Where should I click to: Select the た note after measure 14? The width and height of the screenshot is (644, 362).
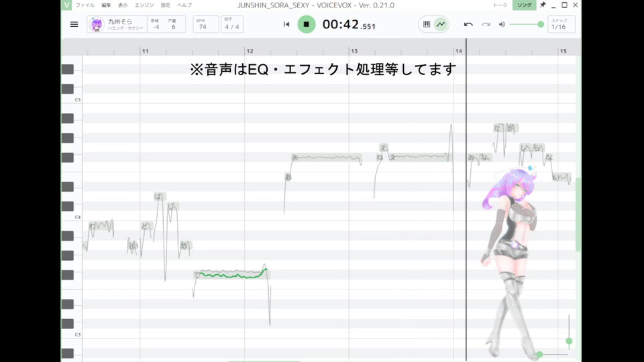(x=499, y=128)
